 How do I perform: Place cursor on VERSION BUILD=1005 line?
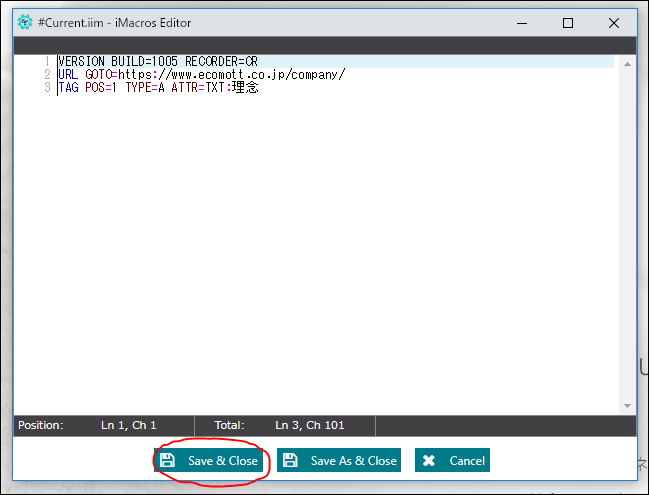336,61
